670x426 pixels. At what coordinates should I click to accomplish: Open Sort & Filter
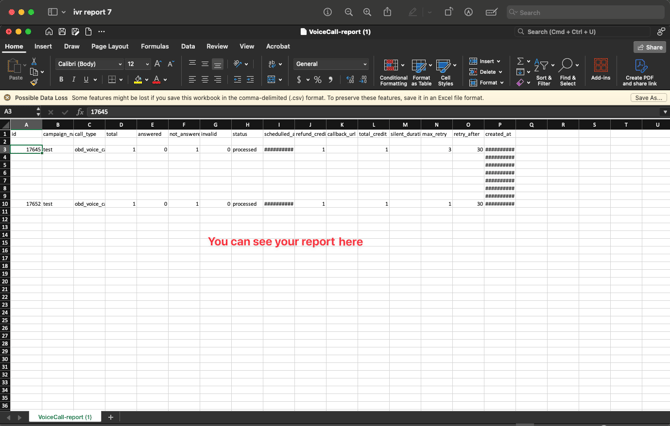(543, 71)
